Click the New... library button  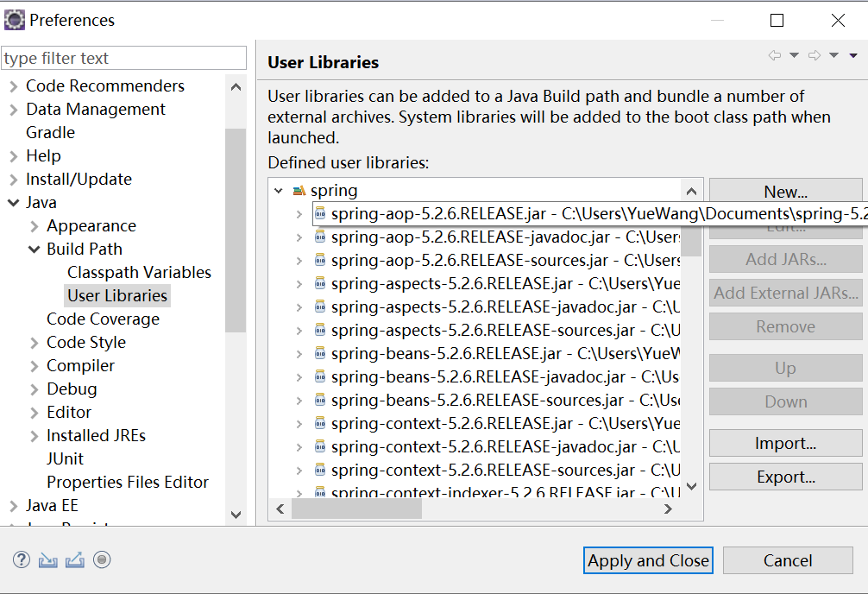(x=785, y=192)
